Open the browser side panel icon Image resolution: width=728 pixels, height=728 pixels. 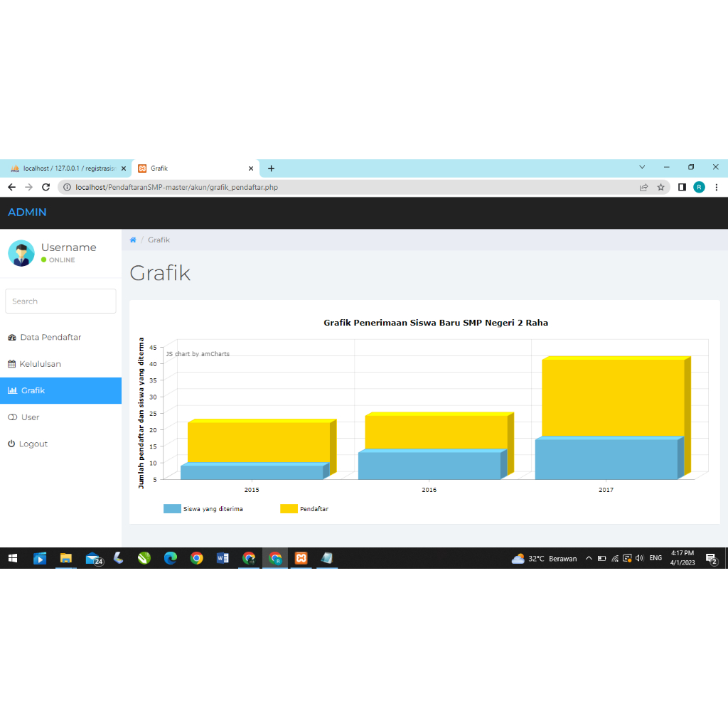coord(682,188)
